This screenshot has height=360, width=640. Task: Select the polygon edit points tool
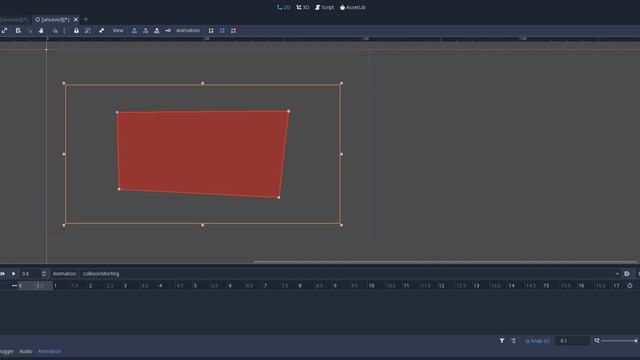pyautogui.click(x=222, y=31)
